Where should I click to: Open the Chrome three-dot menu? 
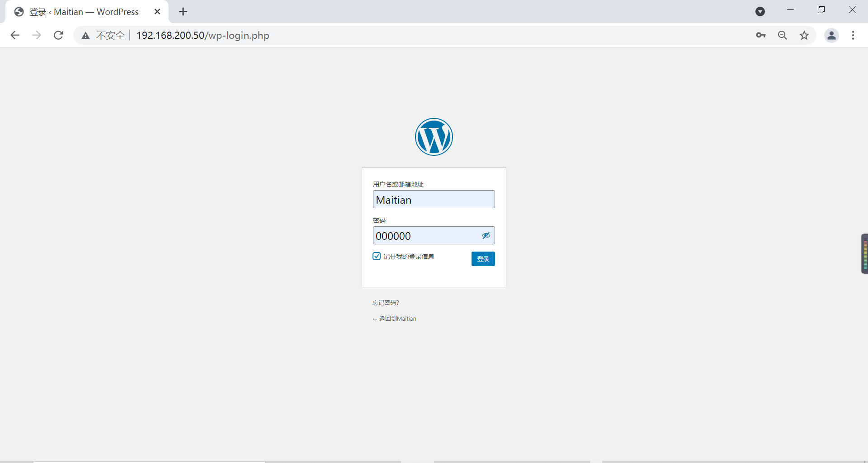tap(853, 35)
